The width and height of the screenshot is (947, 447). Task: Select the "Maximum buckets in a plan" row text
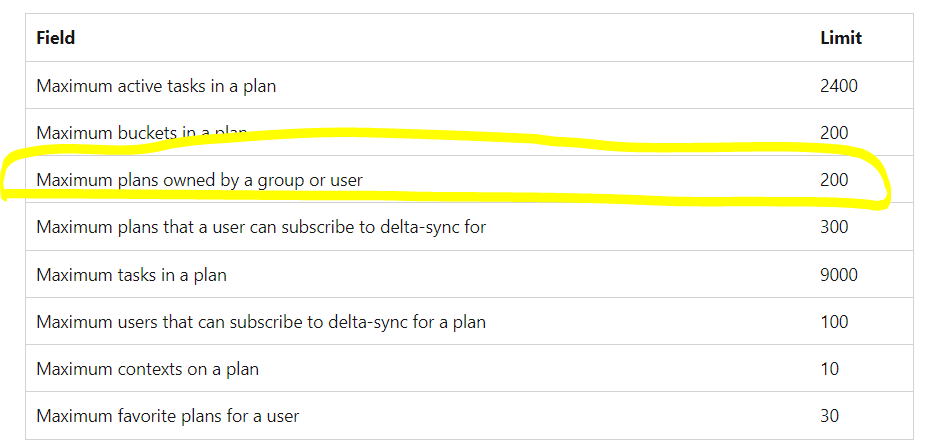click(x=140, y=132)
